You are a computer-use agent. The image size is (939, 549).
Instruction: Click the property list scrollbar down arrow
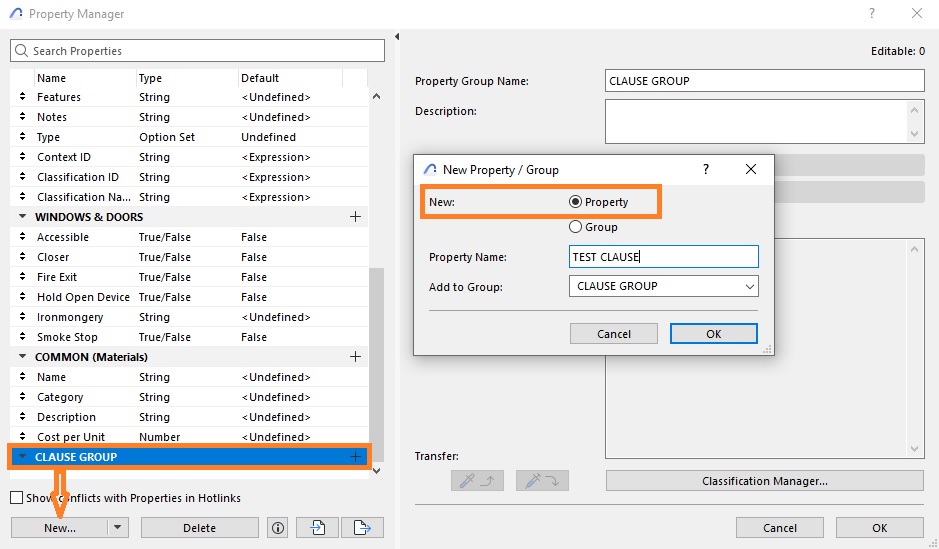(x=377, y=471)
